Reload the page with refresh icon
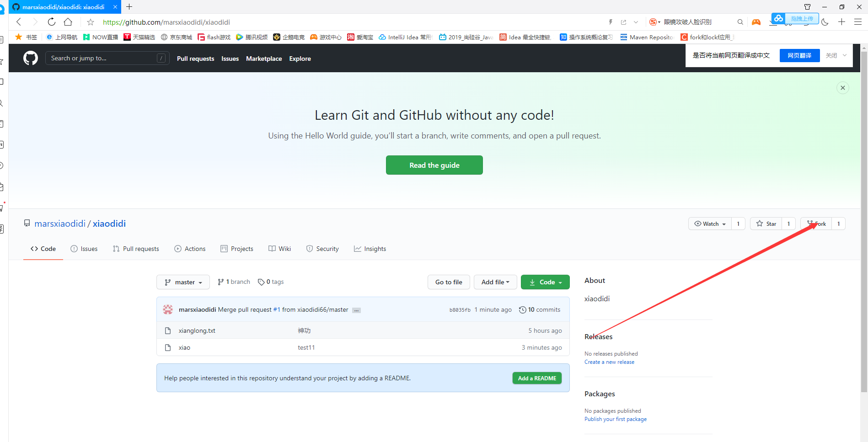 tap(52, 22)
